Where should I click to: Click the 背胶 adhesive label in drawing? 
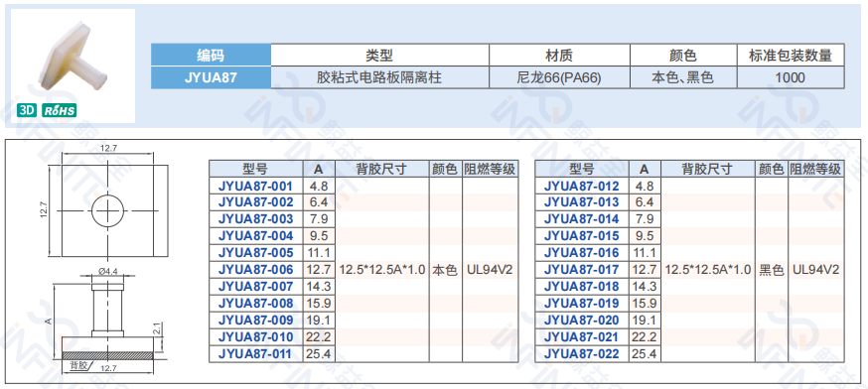(x=78, y=365)
